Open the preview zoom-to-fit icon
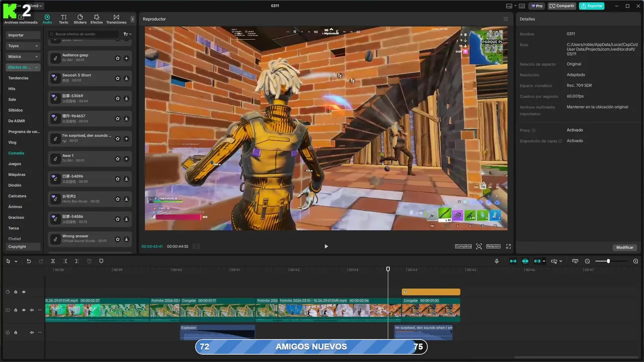644x362 pixels. pos(479,246)
